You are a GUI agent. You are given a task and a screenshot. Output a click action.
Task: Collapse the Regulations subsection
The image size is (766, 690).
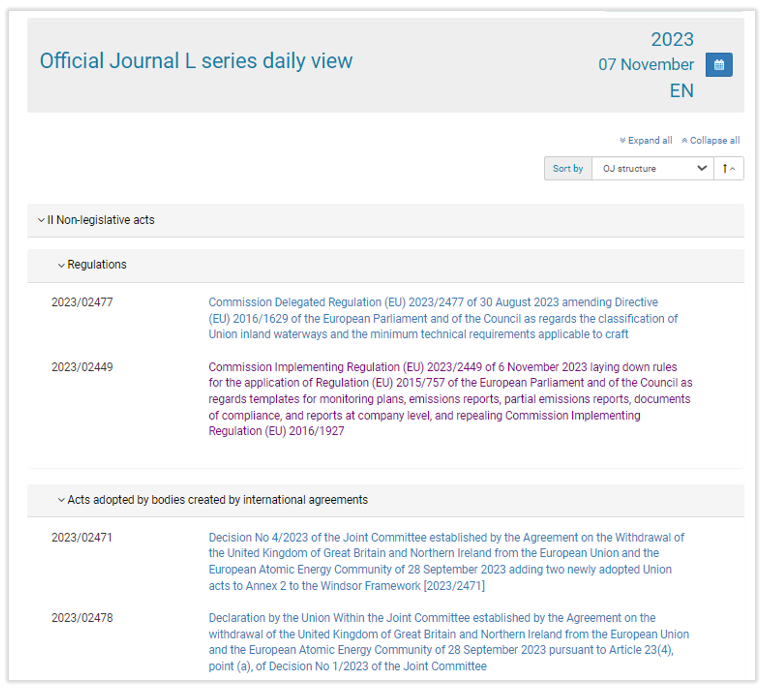pos(61,265)
